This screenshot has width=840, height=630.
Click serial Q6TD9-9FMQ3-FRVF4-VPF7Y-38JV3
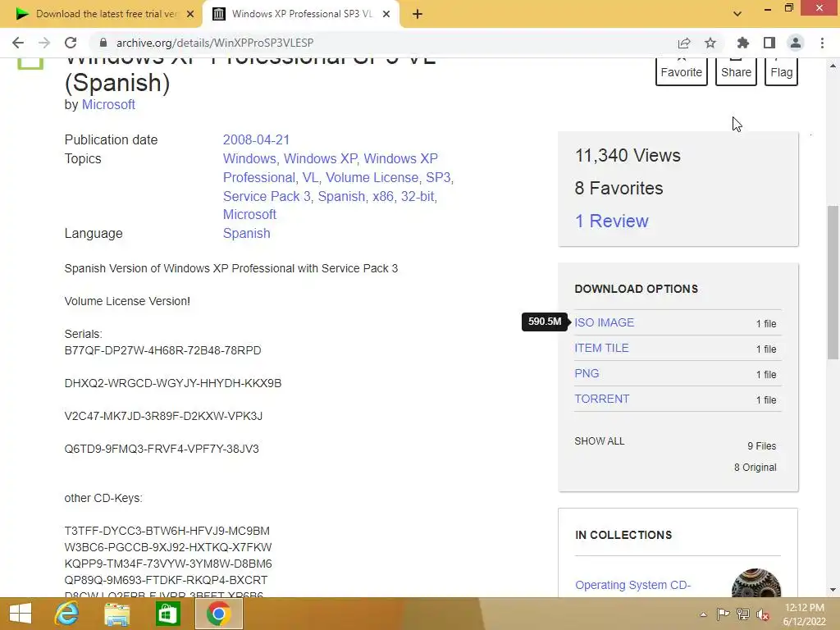[162, 449]
